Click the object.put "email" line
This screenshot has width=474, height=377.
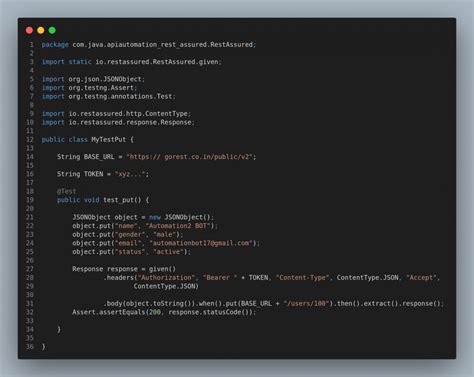[166, 243]
